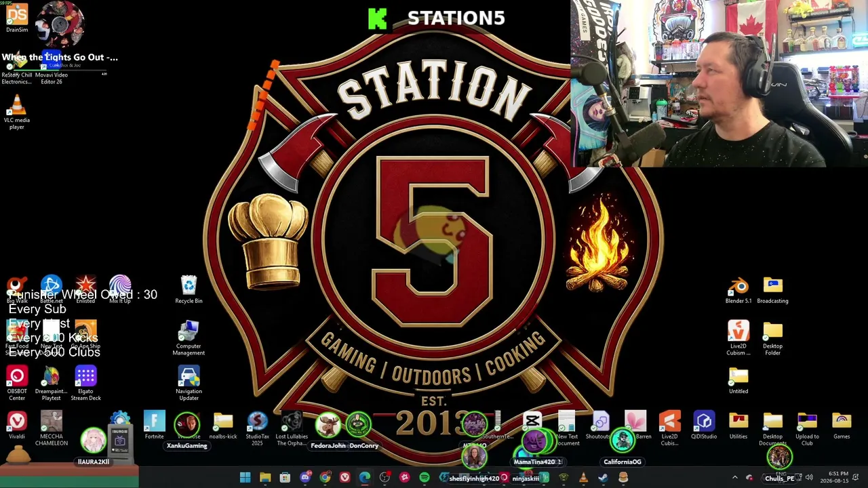Select the Recycle Bin icon
Screen dimensions: 868x488
(x=189, y=290)
